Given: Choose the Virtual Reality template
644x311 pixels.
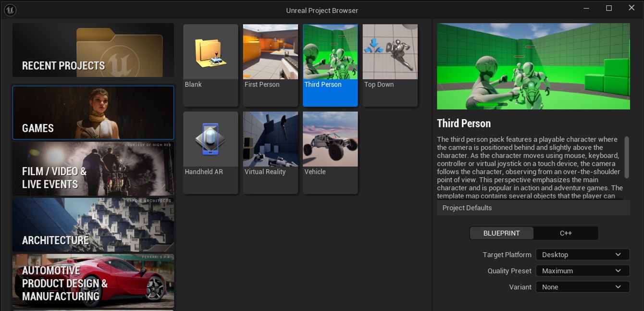Looking at the screenshot, I should (x=270, y=152).
